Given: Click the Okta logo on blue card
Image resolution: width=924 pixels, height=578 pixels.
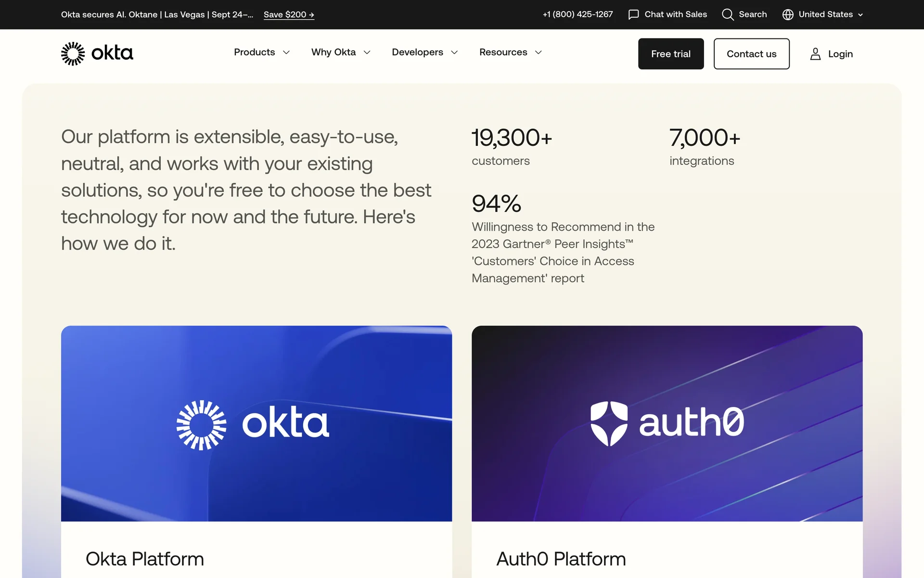Looking at the screenshot, I should pos(253,424).
